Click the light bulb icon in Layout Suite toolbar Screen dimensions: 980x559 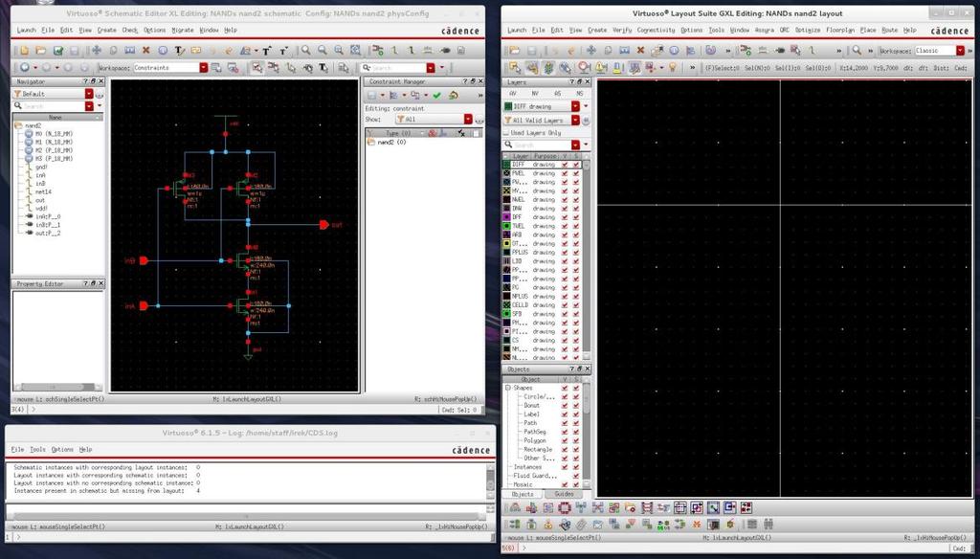[673, 68]
